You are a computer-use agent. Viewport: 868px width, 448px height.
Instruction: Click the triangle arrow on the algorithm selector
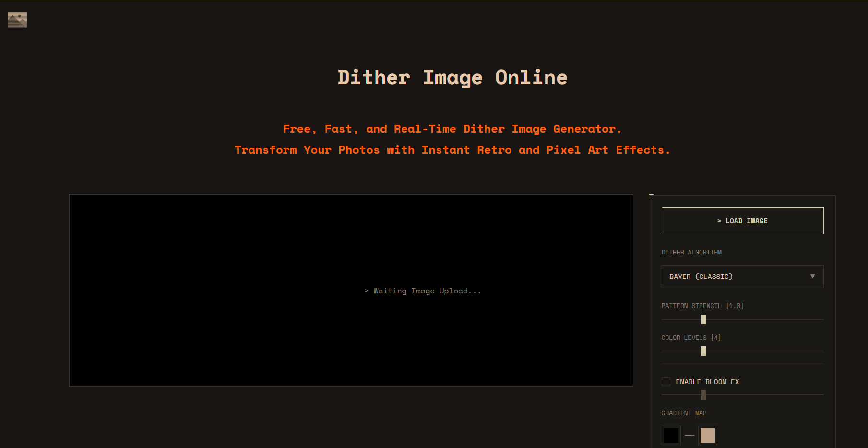click(812, 276)
